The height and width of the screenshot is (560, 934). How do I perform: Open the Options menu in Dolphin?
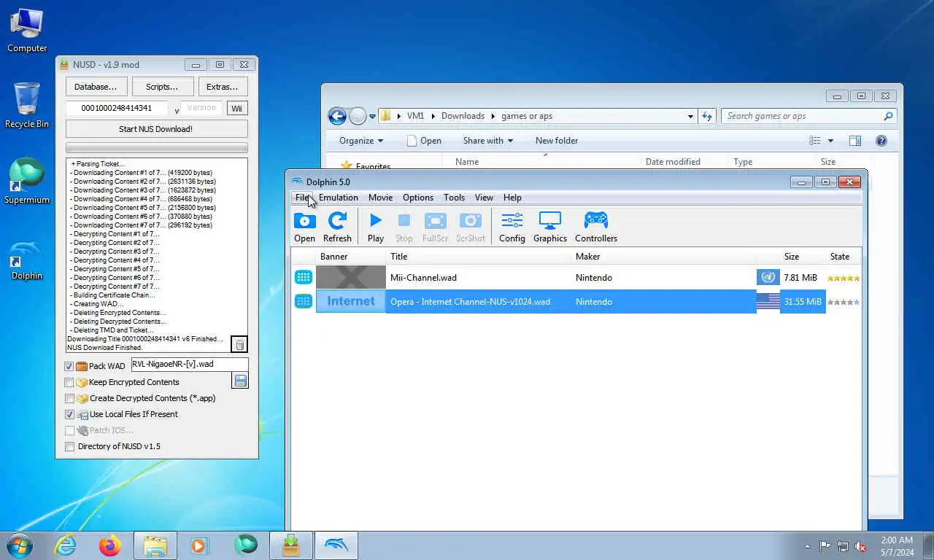(x=418, y=198)
